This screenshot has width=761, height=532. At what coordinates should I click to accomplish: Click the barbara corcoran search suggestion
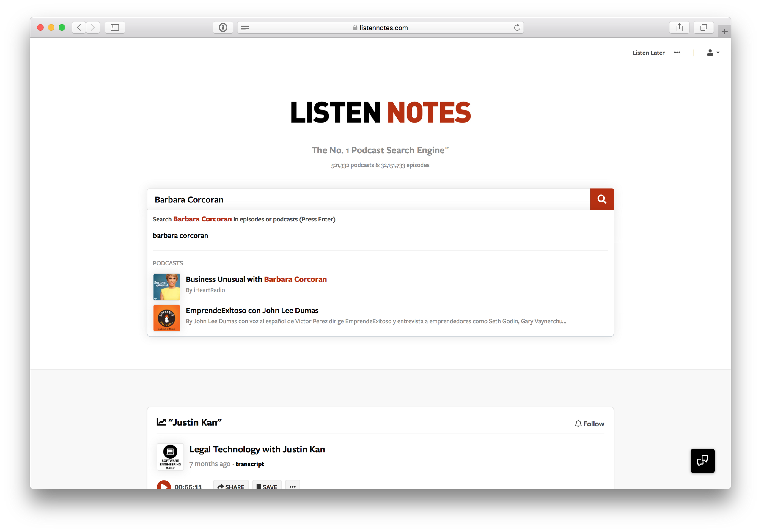tap(180, 235)
